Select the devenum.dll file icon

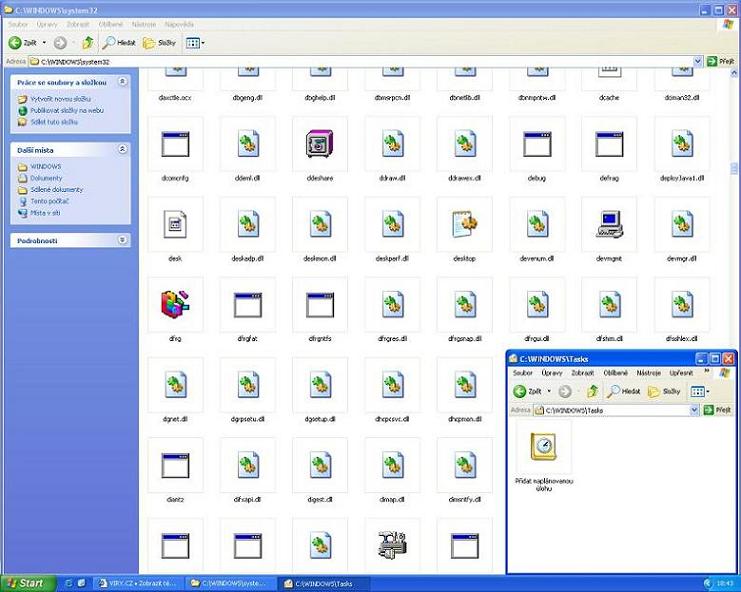click(537, 224)
